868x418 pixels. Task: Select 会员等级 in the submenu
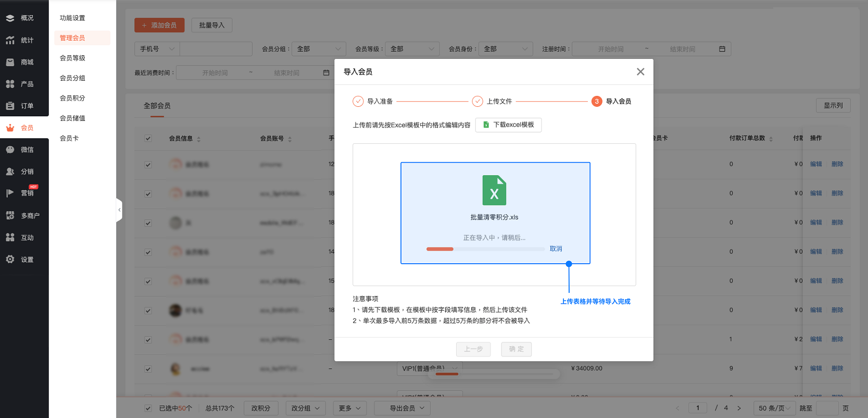[x=72, y=58]
